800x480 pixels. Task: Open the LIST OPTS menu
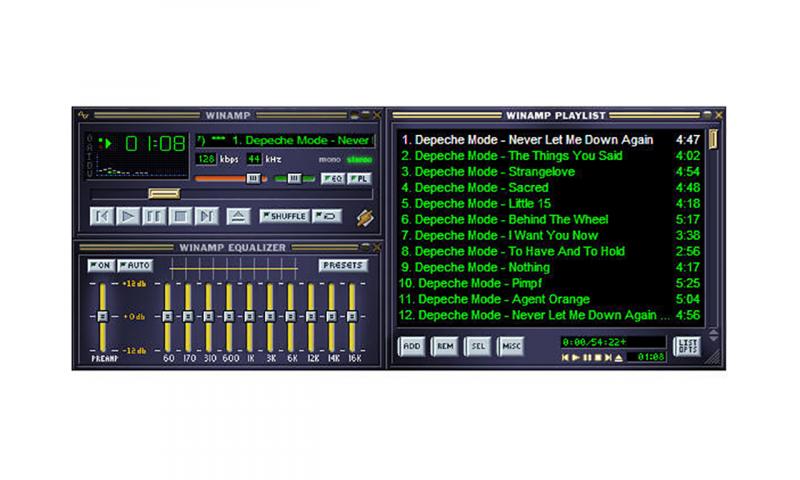tap(687, 346)
